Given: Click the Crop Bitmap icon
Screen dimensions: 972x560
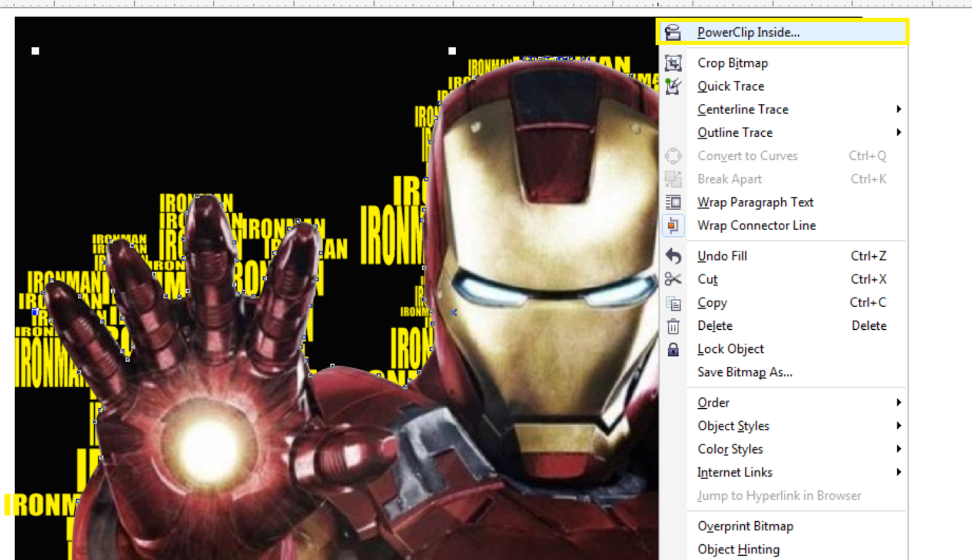Looking at the screenshot, I should [673, 63].
